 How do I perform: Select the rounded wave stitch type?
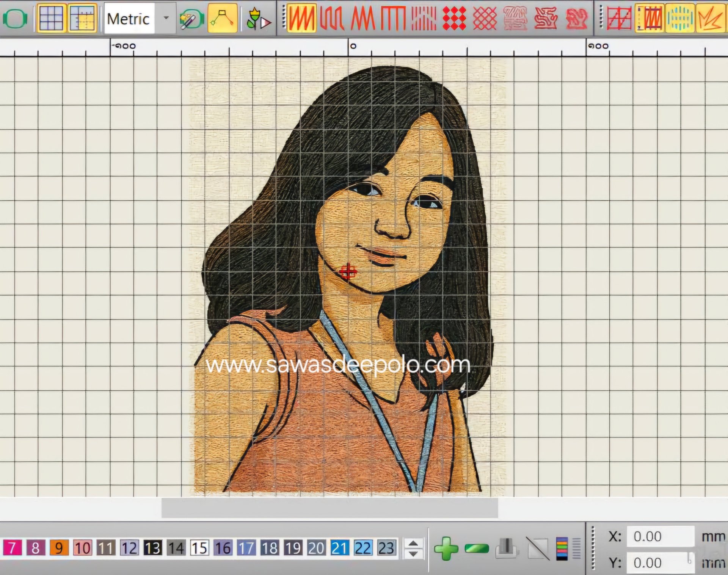tap(332, 18)
